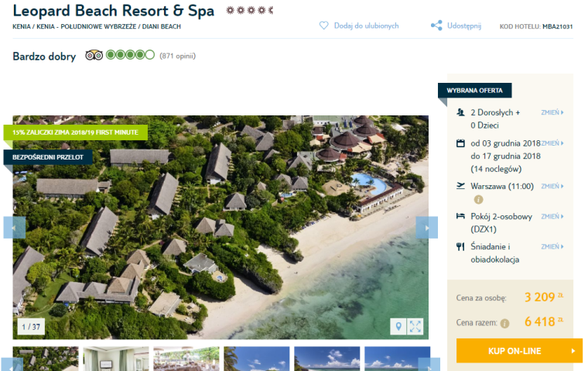Change meal plan Śniadanie i obiadokolacja
This screenshot has height=371, width=588.
click(552, 247)
